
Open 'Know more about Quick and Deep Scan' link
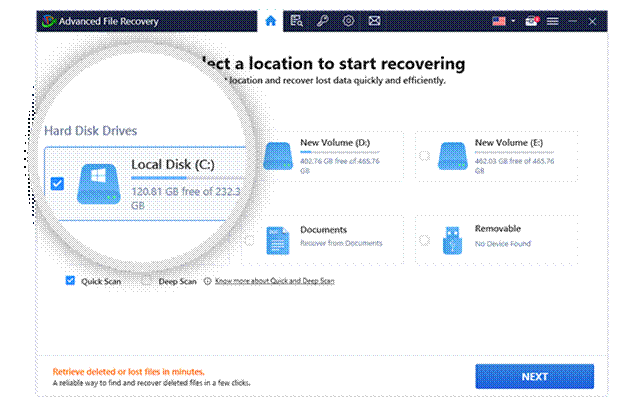click(275, 281)
